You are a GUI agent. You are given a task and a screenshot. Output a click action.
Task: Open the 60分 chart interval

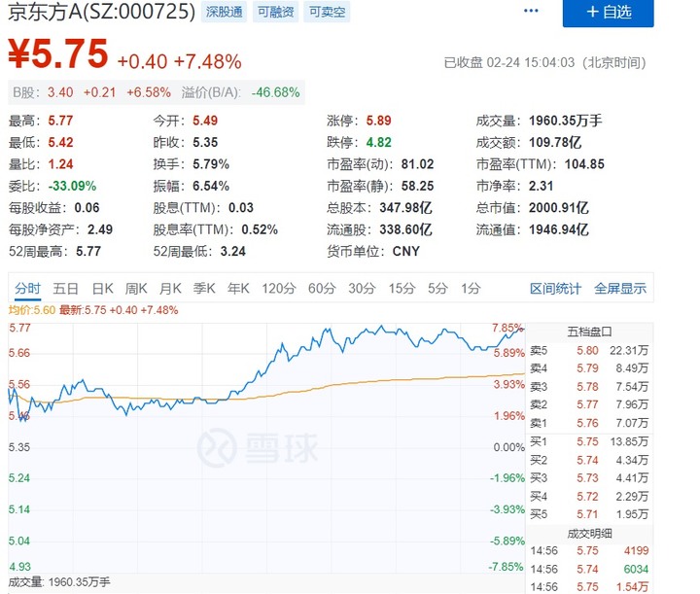pyautogui.click(x=322, y=289)
